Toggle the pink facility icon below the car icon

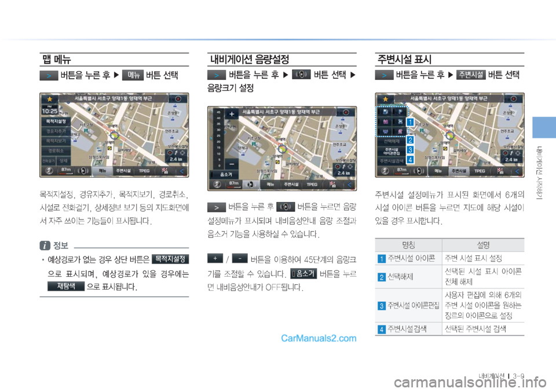click(400, 131)
